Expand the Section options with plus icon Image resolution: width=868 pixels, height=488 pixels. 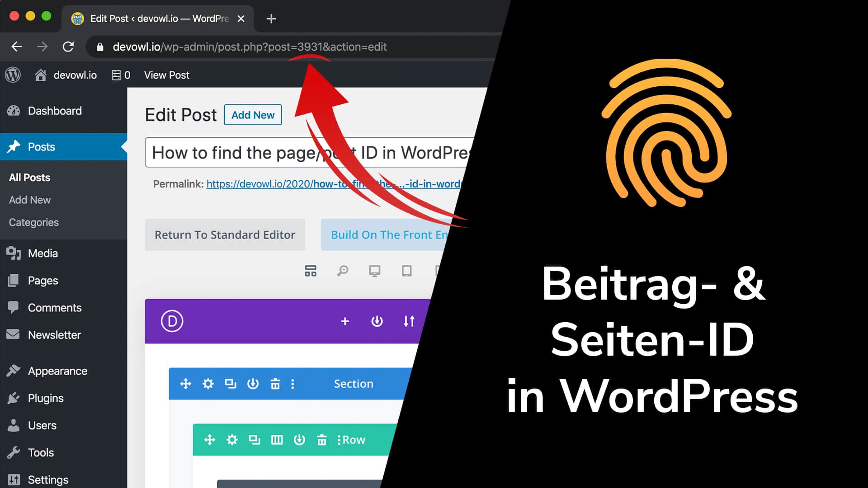pos(344,322)
